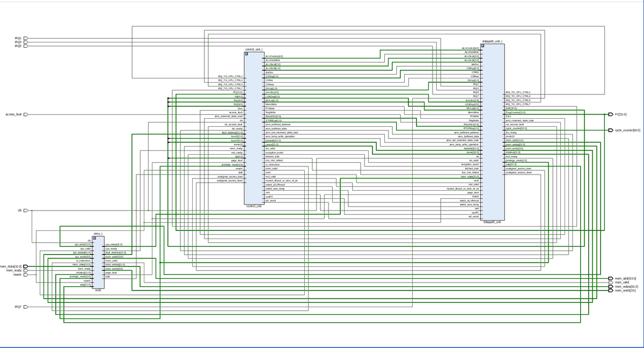644x348 pixels.
Task: Expand the mmu_i block hierarchy
Action: tap(94, 238)
